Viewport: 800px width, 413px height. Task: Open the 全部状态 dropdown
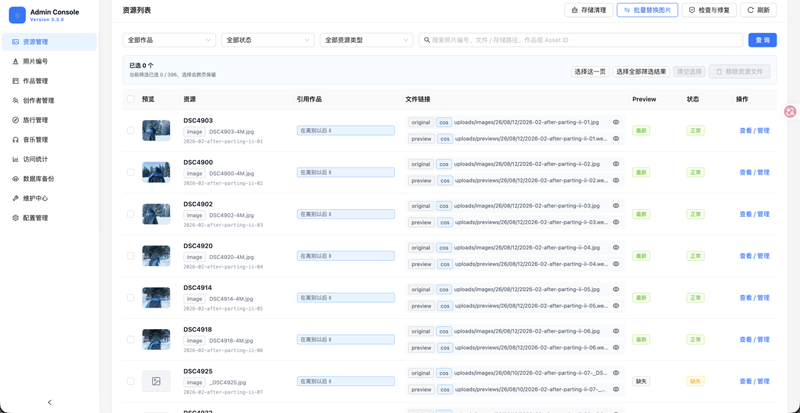tap(268, 40)
